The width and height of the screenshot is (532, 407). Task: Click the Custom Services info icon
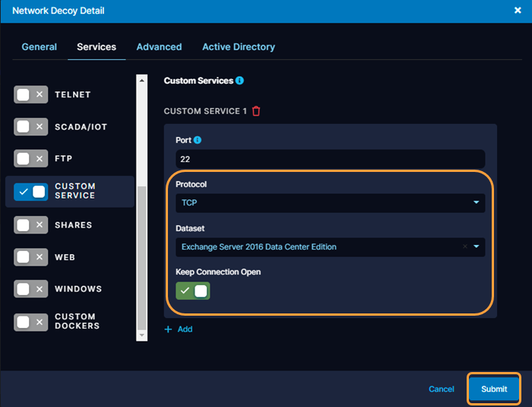[239, 81]
